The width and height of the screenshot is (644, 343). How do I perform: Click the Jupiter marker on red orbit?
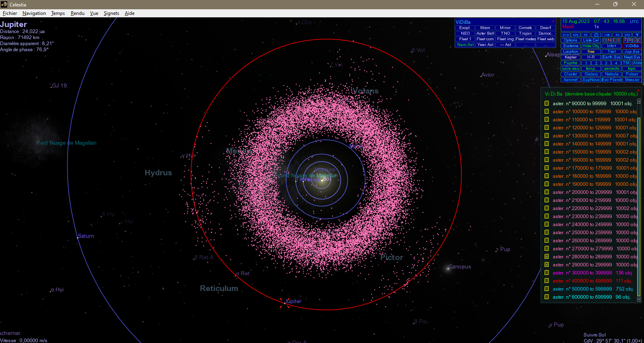tap(285, 303)
